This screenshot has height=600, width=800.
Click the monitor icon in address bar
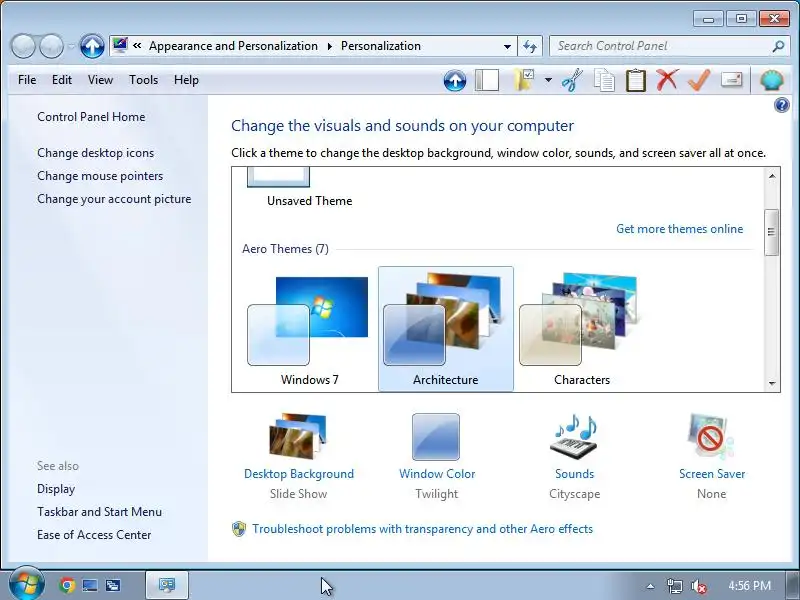120,45
